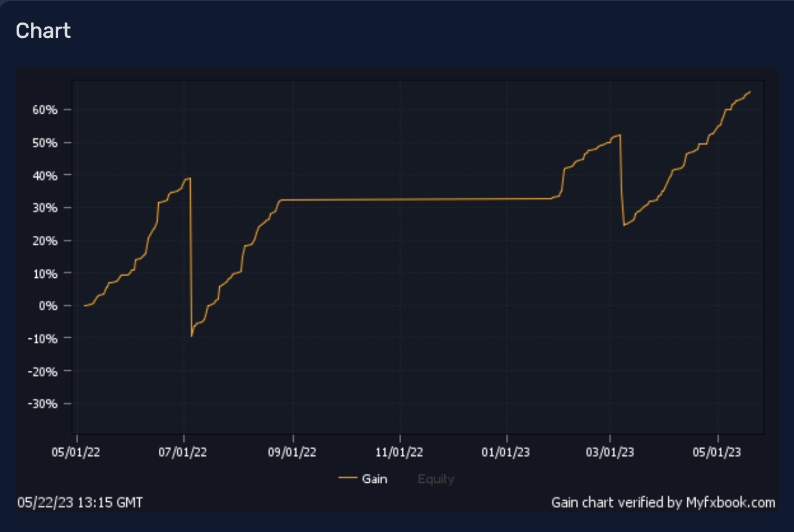794x532 pixels.
Task: Select the 09/01/22 x-axis date label
Action: [x=292, y=453]
